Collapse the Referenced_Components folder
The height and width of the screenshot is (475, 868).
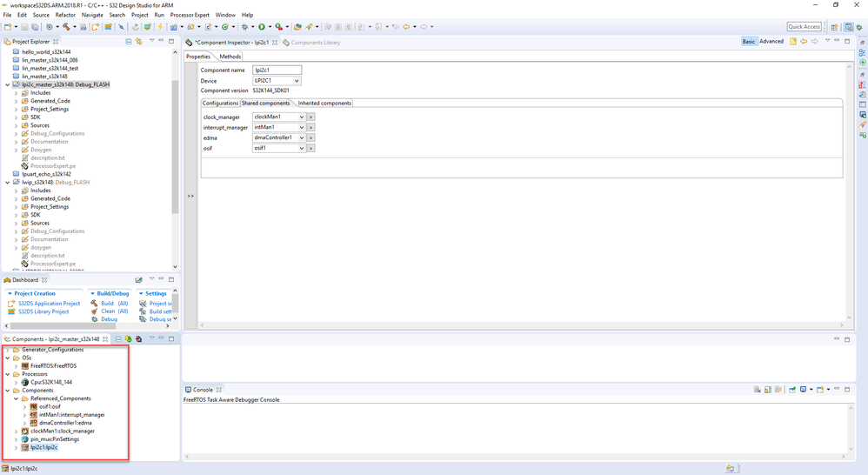point(16,398)
